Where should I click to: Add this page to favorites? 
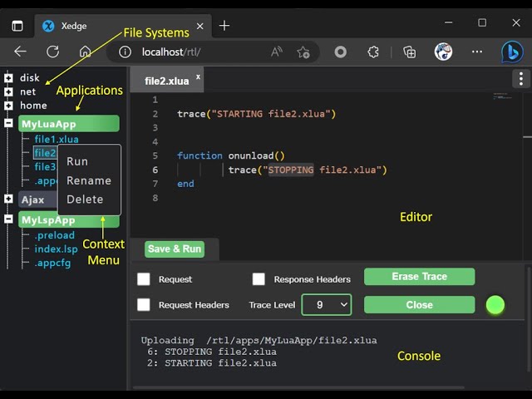[303, 52]
